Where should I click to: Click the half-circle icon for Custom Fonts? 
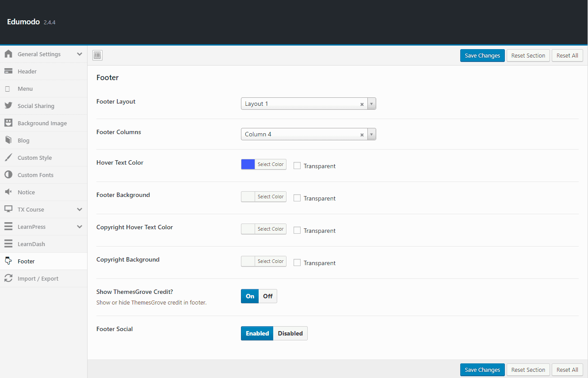[x=8, y=175]
